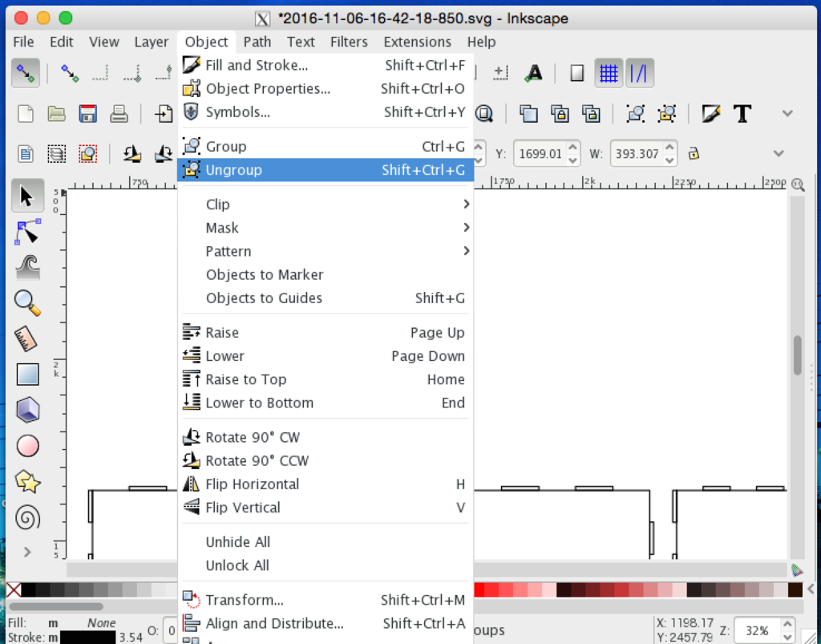The width and height of the screenshot is (821, 644).
Task: Open Align and Distribute dialog entry
Action: coord(326,623)
